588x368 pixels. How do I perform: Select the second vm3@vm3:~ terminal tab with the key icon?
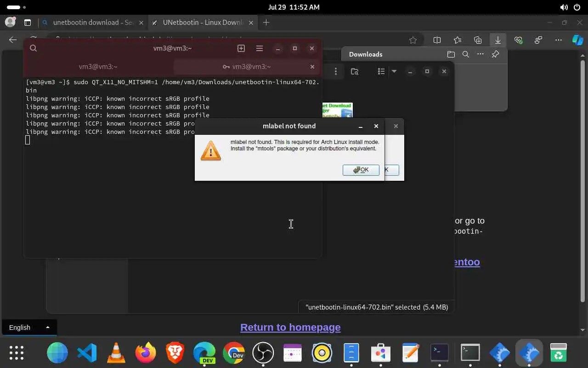(x=247, y=67)
